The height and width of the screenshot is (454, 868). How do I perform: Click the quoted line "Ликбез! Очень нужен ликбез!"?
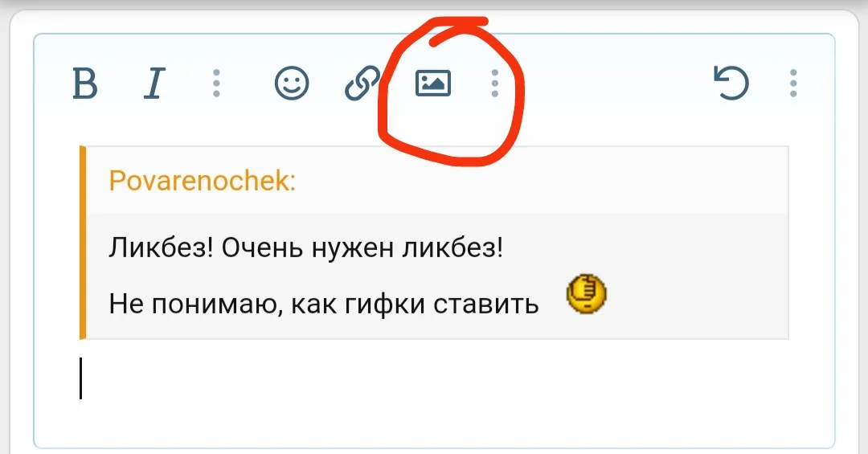[x=305, y=248]
